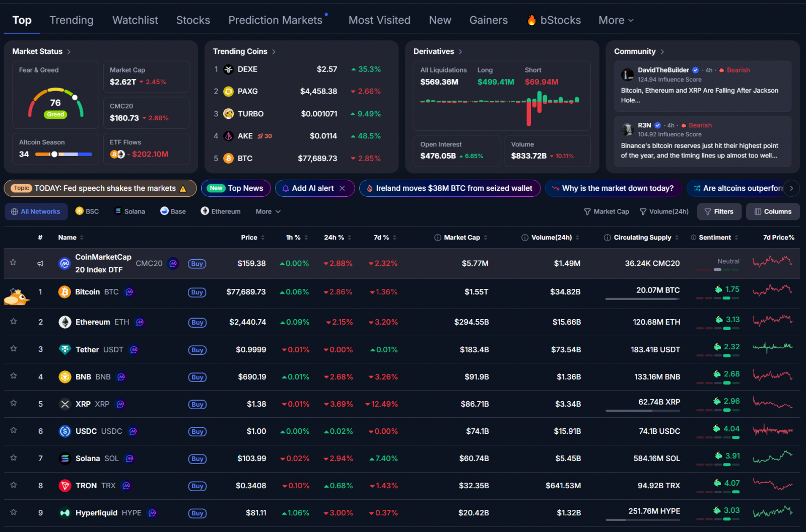Open the Watchlist tab
The height and width of the screenshot is (532, 806).
pos(135,20)
